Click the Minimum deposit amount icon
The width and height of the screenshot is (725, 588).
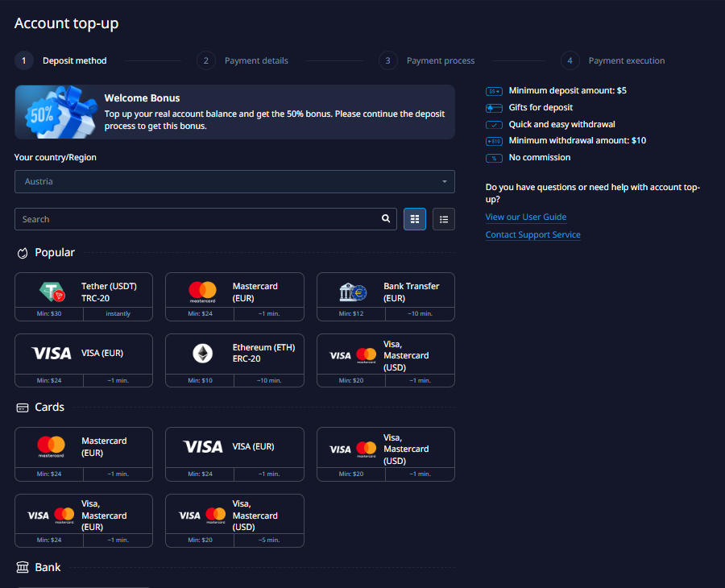click(494, 91)
